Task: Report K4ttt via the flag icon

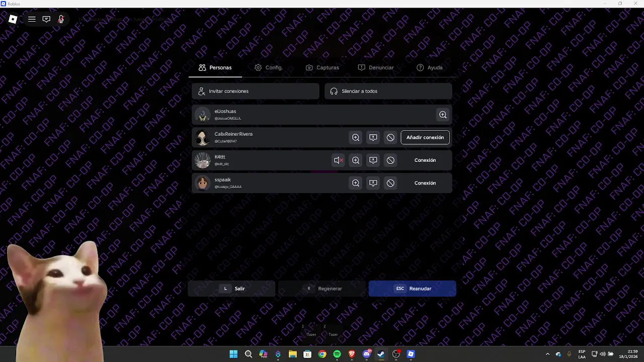Action: [373, 160]
